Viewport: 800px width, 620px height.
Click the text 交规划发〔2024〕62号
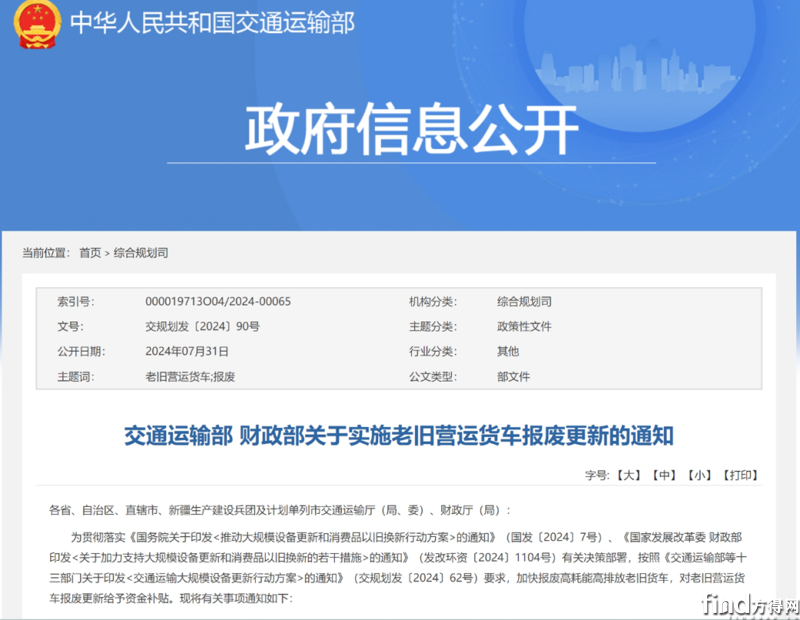[416, 578]
